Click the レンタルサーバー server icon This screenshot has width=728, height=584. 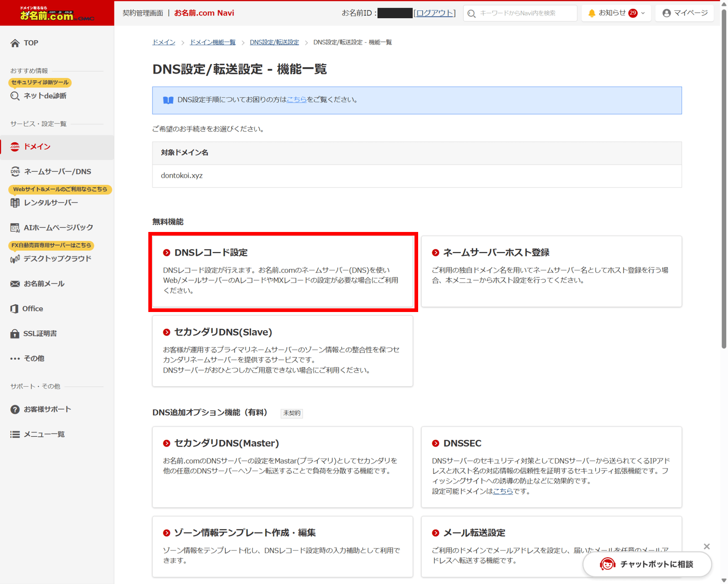click(15, 203)
